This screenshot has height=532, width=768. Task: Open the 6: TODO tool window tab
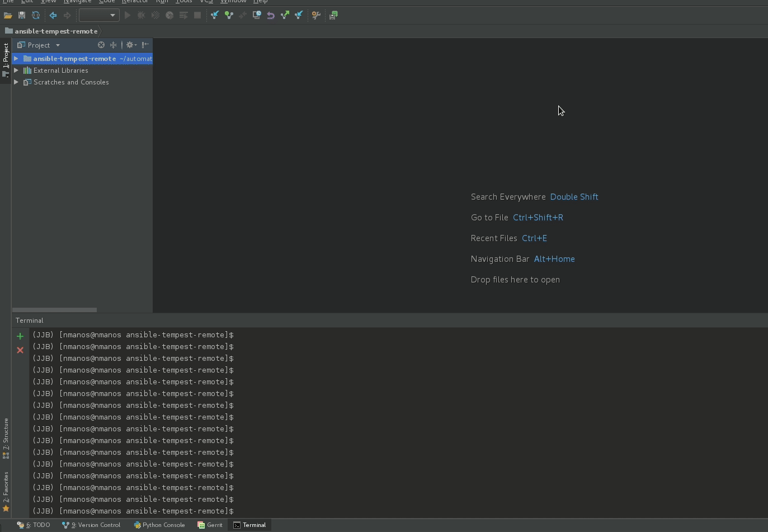coord(34,525)
